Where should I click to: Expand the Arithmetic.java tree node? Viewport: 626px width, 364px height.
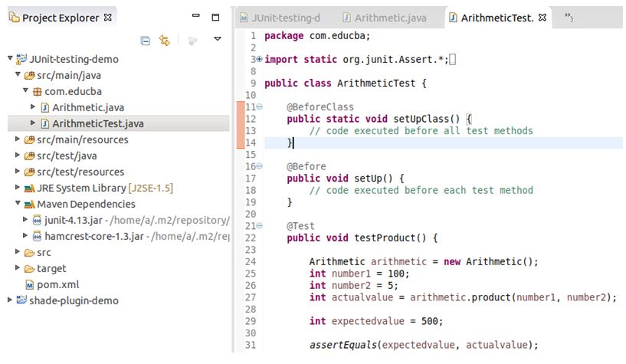tap(33, 107)
